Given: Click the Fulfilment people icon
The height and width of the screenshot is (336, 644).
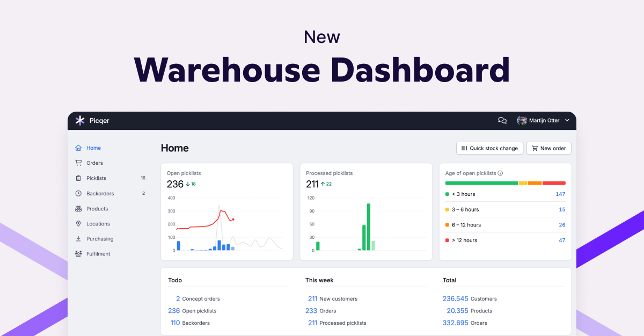Looking at the screenshot, I should [79, 253].
